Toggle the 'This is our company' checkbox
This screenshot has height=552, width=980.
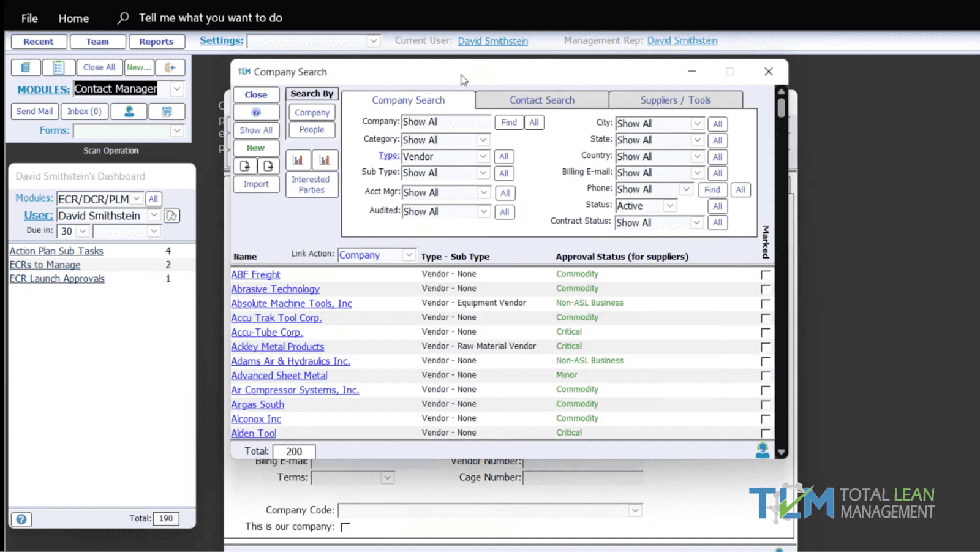point(345,527)
